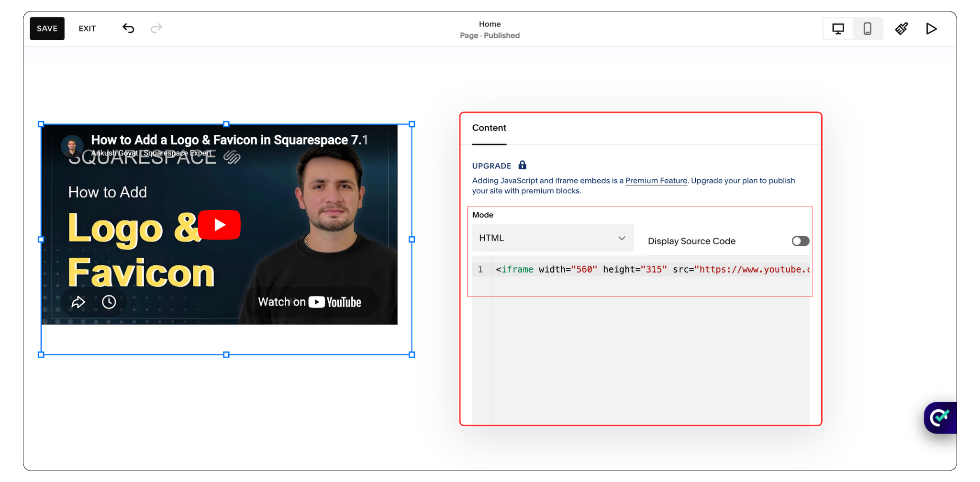Click line number 1 in code editor
This screenshot has width=980, height=482.
coord(480,270)
